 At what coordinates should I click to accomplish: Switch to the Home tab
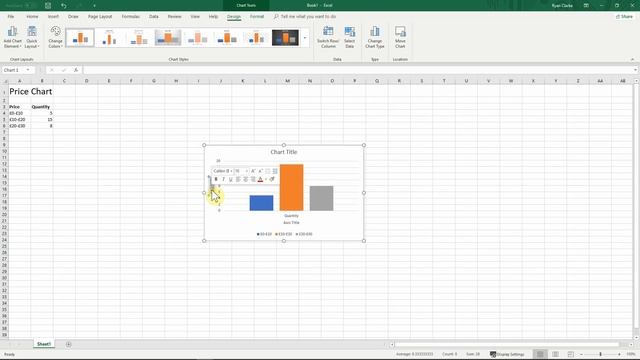pos(32,17)
